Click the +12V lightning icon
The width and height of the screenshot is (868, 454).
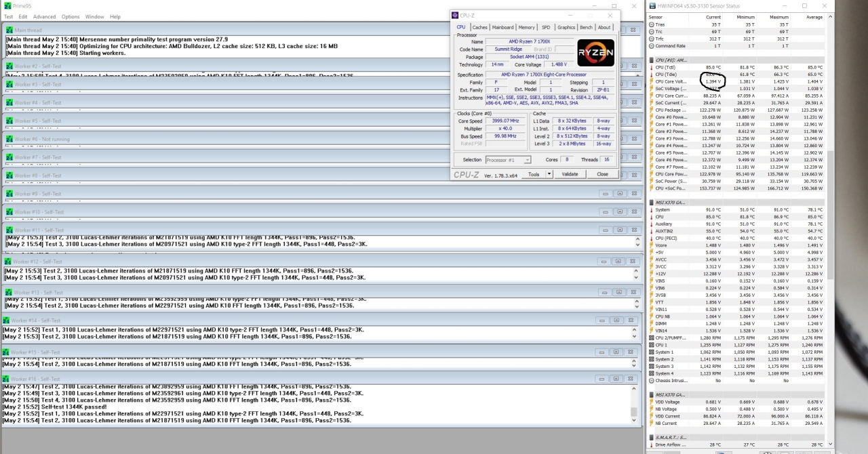point(652,274)
